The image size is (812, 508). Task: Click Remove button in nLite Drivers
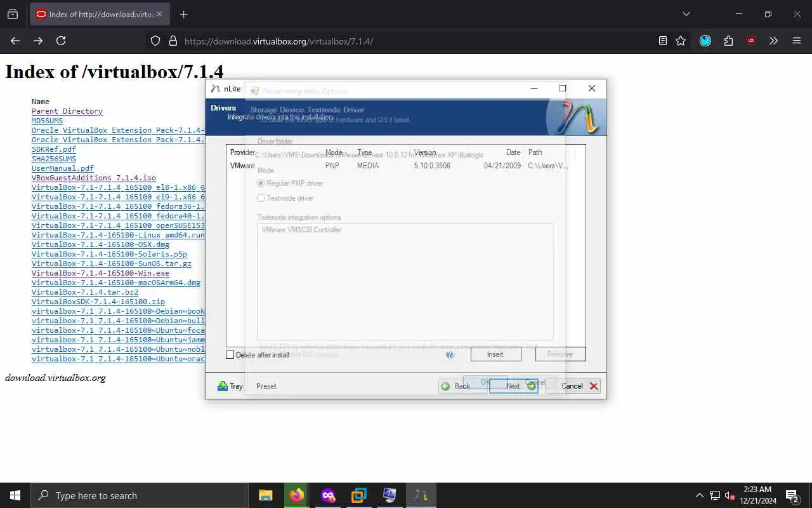pyautogui.click(x=560, y=354)
